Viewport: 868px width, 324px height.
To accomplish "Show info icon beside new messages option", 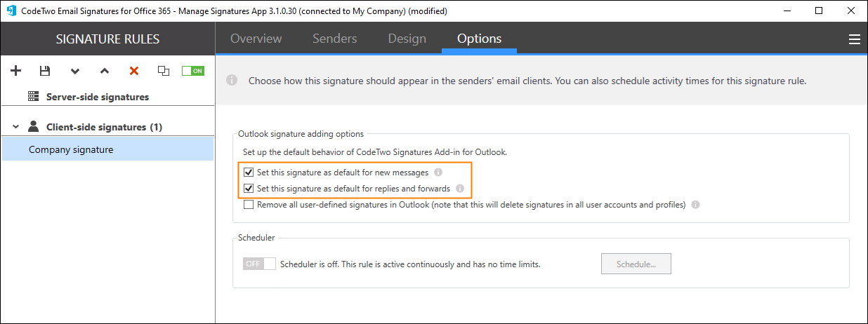I will point(438,172).
